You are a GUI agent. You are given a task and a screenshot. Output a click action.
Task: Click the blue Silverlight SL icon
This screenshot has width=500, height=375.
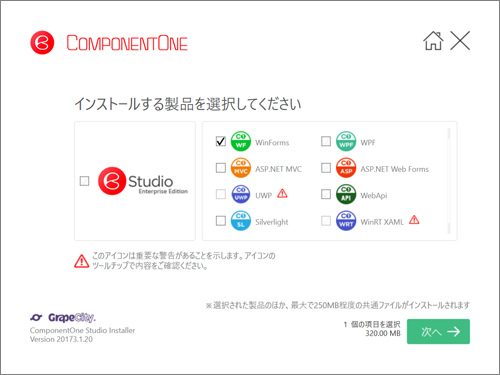point(241,221)
